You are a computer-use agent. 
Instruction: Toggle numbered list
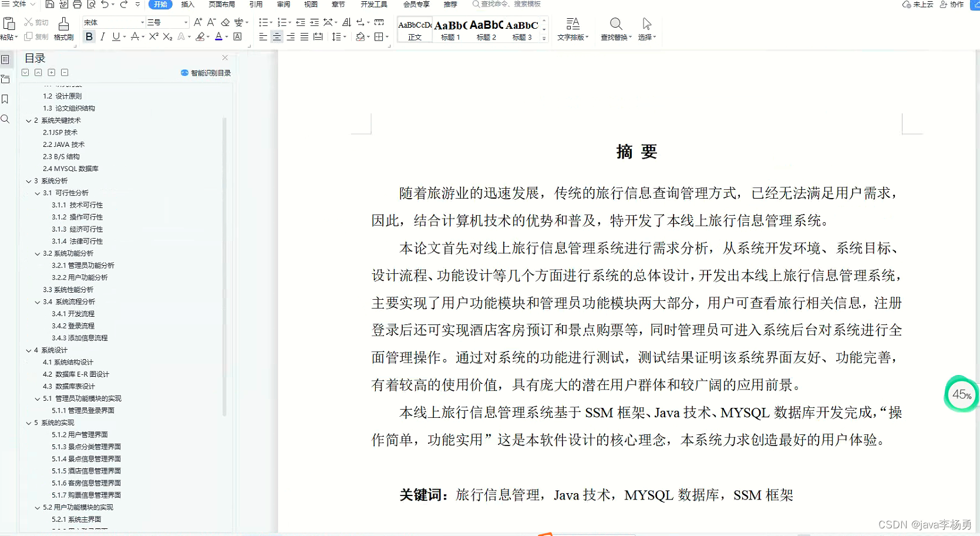point(282,22)
